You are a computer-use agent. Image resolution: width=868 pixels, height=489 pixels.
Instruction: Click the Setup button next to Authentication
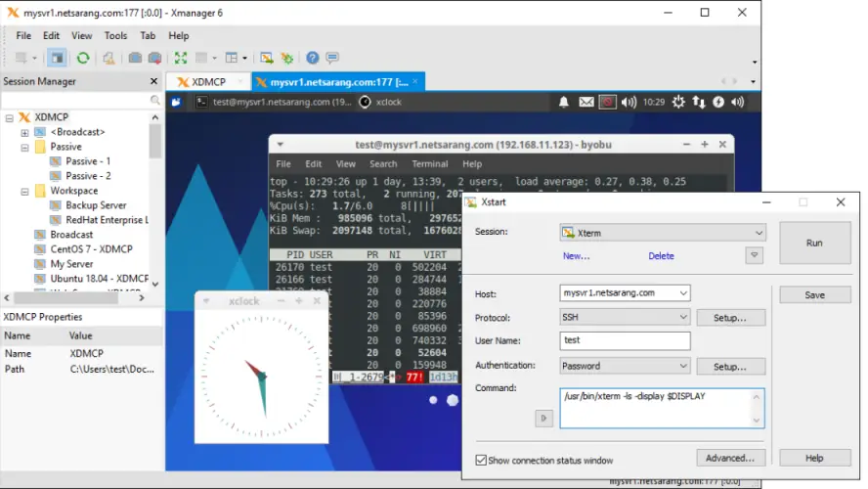click(x=730, y=367)
